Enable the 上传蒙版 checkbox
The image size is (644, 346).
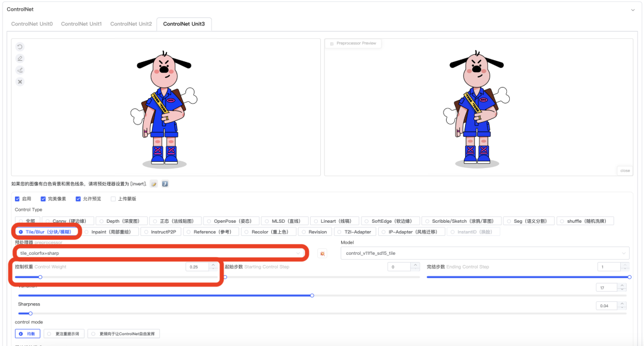coord(113,199)
